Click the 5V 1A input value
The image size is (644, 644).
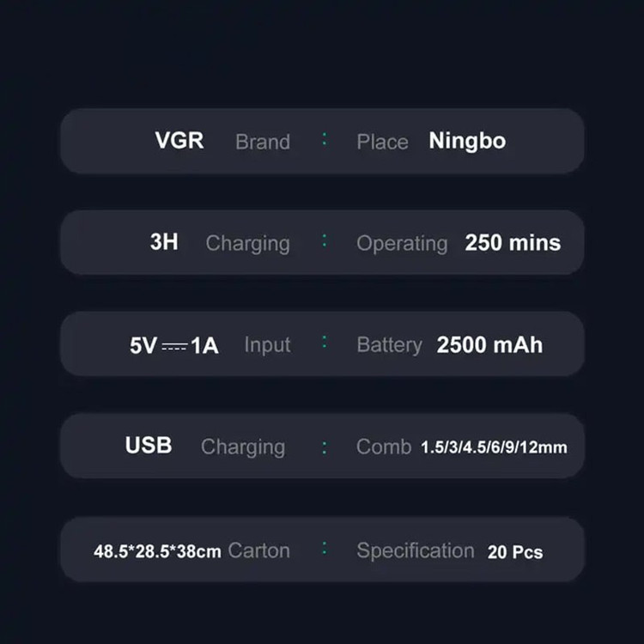click(x=174, y=345)
